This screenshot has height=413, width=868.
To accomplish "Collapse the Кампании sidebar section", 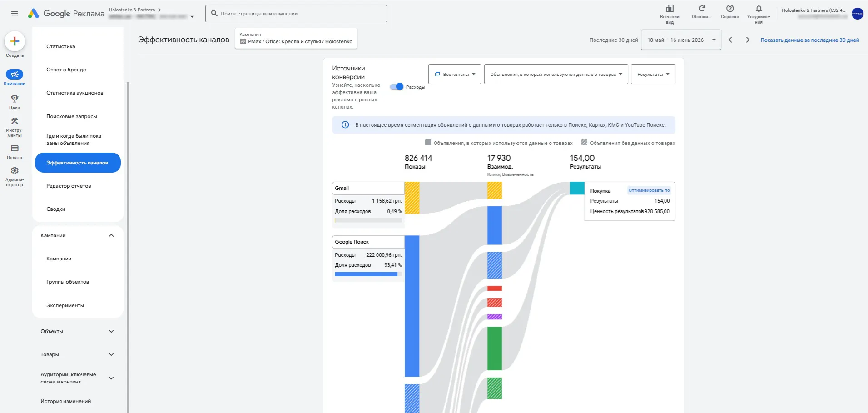I will click(x=111, y=235).
